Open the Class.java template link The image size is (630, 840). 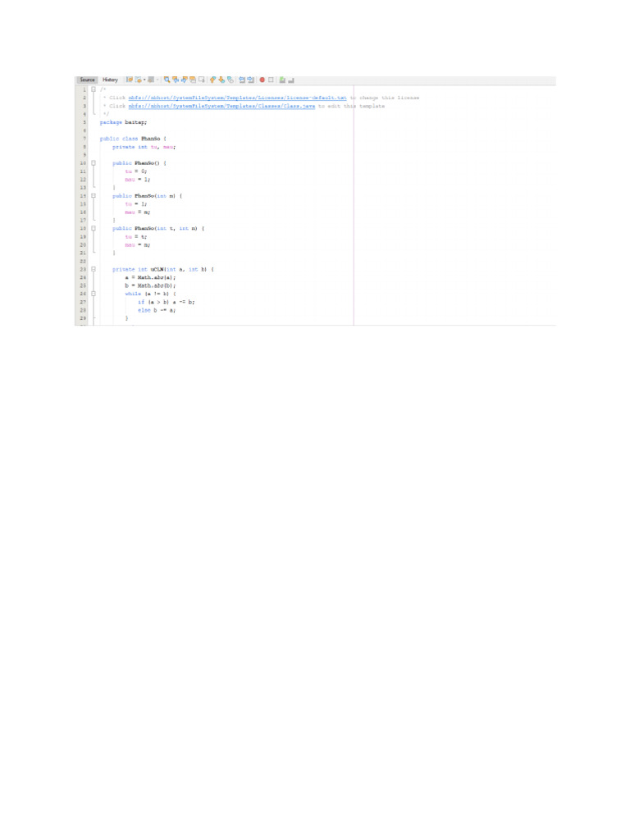(221, 106)
